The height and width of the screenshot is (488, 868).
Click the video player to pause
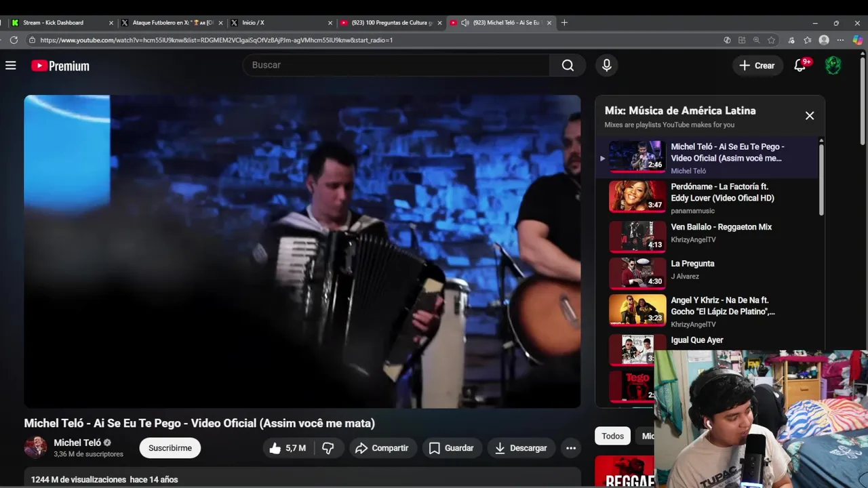tap(302, 251)
